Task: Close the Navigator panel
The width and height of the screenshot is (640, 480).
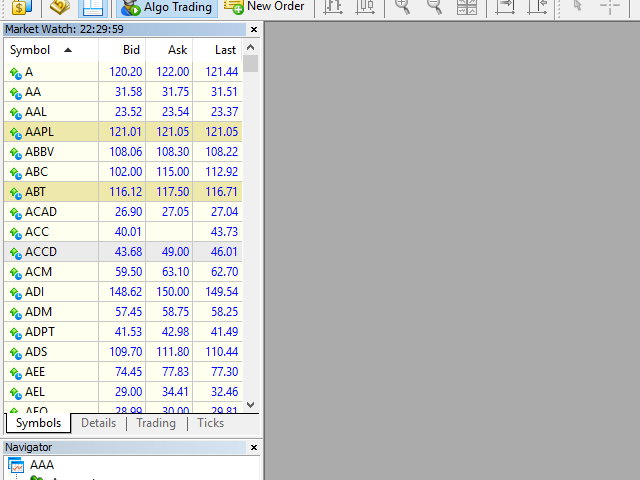Action: click(253, 447)
